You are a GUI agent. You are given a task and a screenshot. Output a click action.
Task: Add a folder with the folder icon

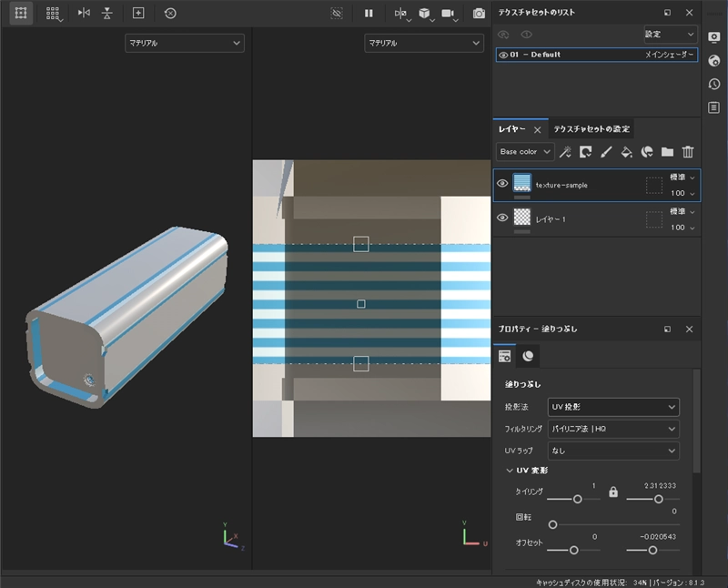click(667, 152)
